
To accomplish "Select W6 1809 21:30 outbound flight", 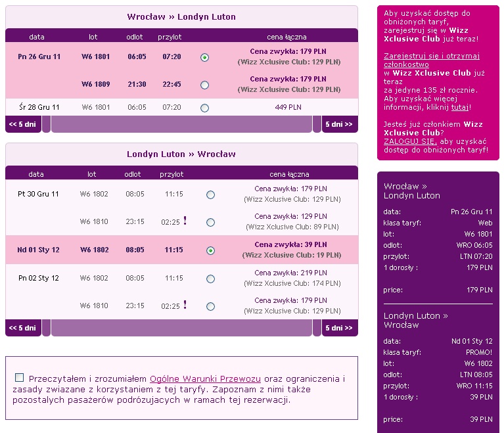I will coord(205,85).
